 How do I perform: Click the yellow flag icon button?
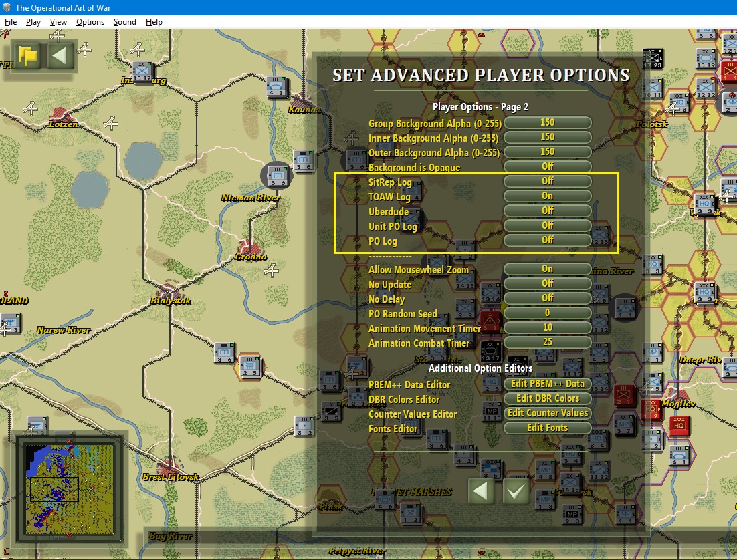pyautogui.click(x=27, y=56)
